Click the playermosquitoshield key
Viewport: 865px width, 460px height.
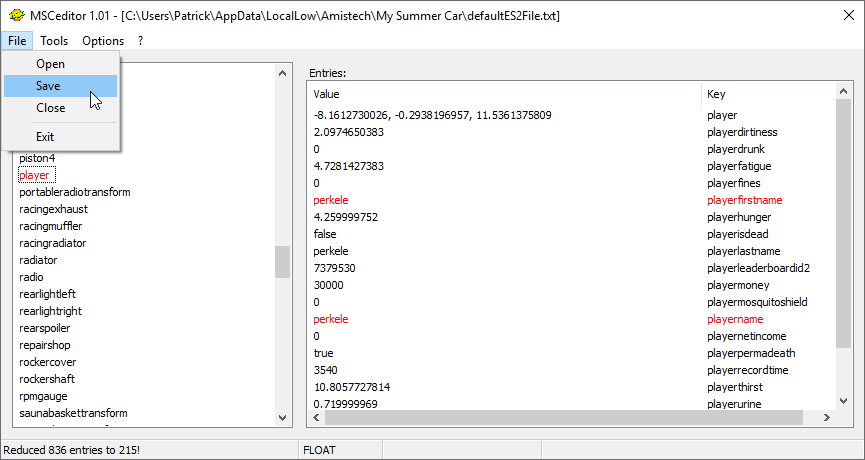(757, 303)
